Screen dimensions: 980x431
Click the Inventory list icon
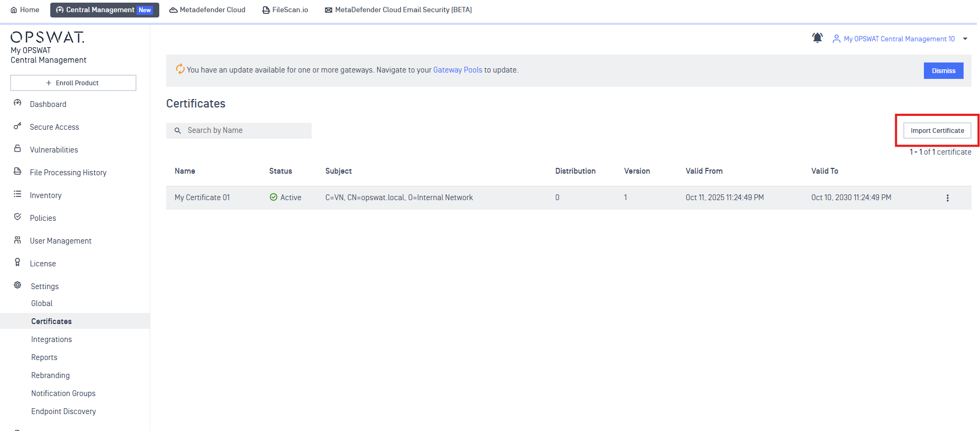17,194
